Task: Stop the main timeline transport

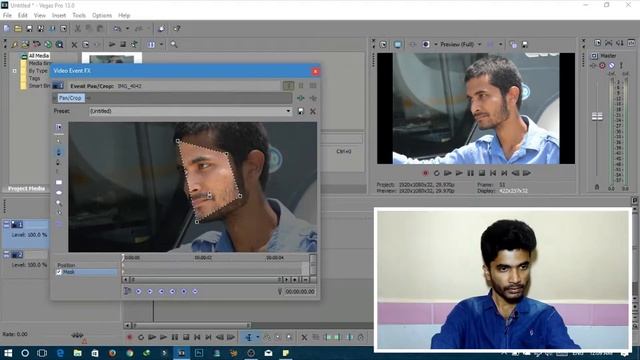Action: click(x=186, y=338)
